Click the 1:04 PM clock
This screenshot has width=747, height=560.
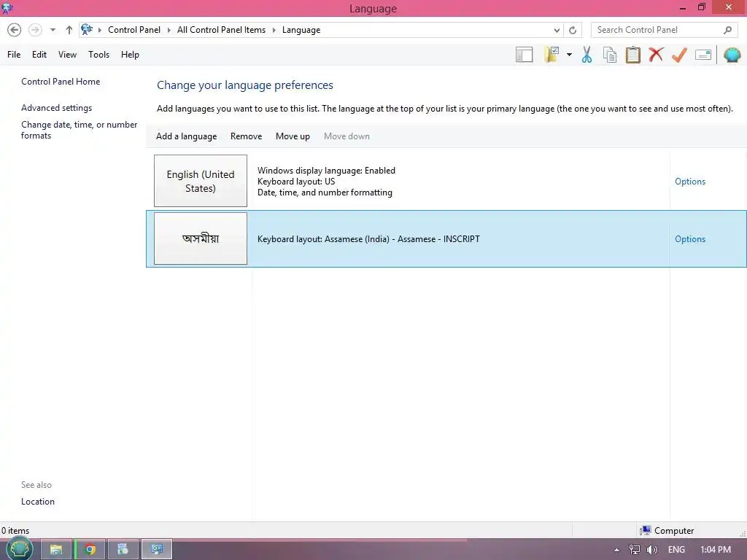(x=716, y=550)
